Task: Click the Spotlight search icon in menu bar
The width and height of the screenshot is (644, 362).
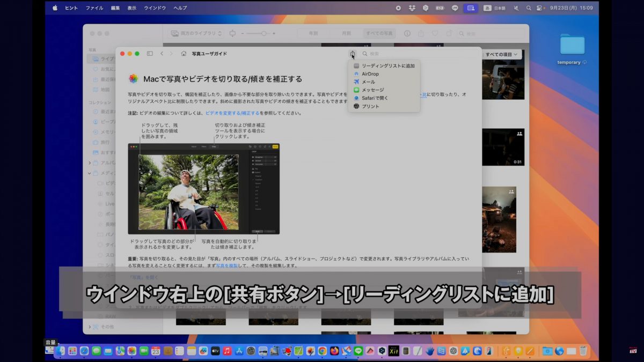Action: point(529,8)
